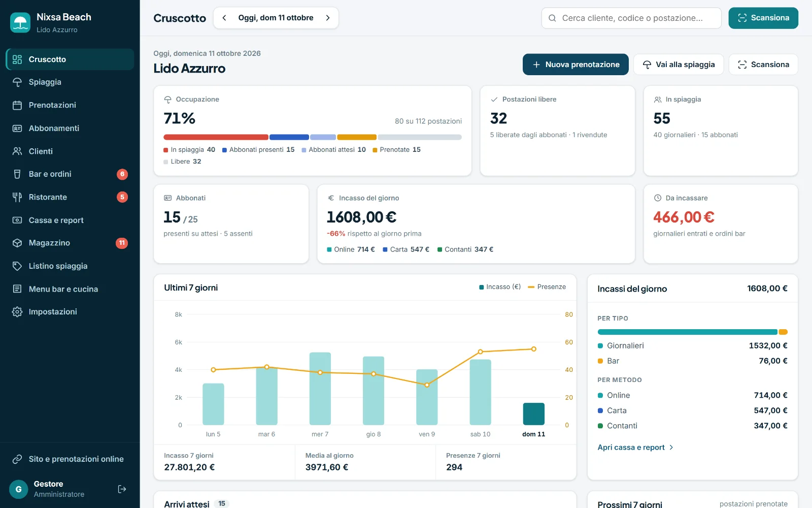Open Abbonamenti in the sidebar

point(70,129)
